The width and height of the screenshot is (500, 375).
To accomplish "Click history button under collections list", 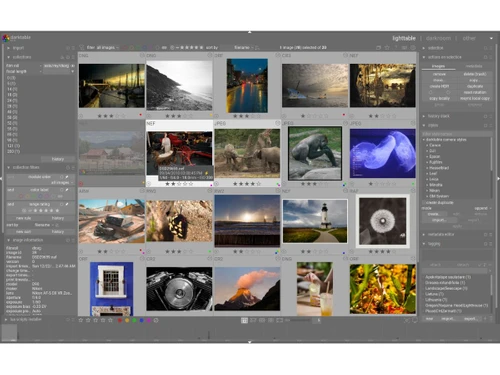I will [58, 159].
